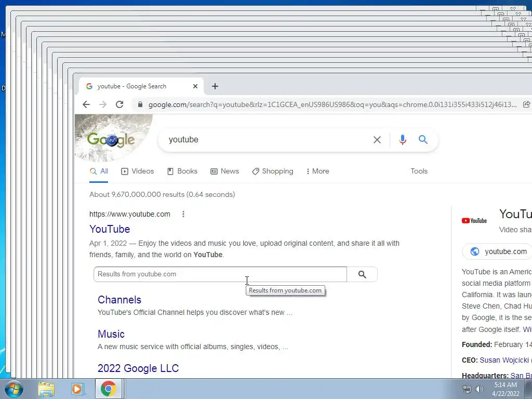Switch to the Books search tab
The height and width of the screenshot is (399, 532).
[x=182, y=171]
